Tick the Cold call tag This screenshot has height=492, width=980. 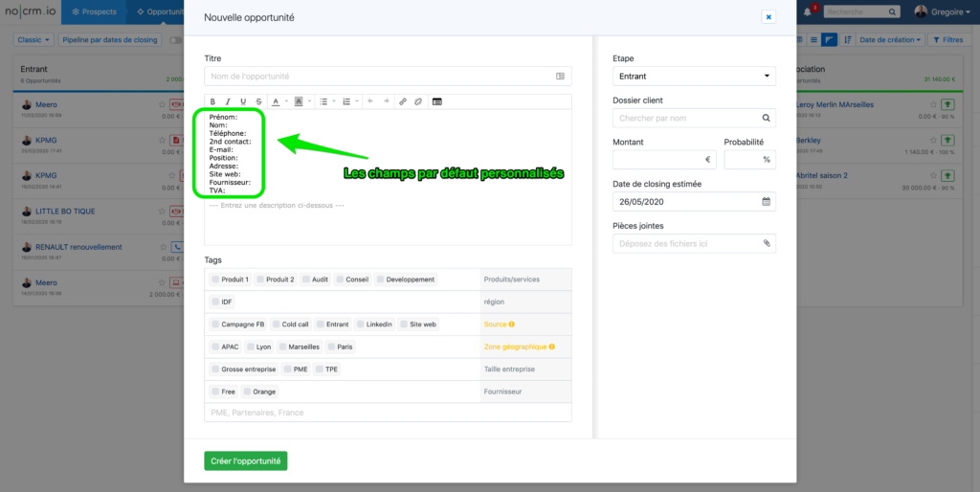[276, 324]
